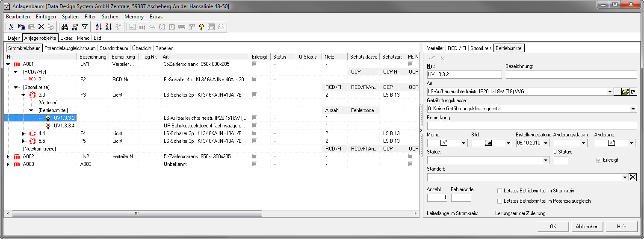
Task: Open the Erstellungsdatum date dropdown
Action: coord(546,143)
